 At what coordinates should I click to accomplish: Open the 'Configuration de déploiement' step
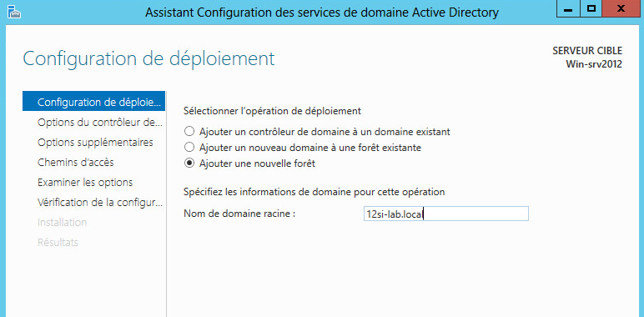click(x=93, y=102)
